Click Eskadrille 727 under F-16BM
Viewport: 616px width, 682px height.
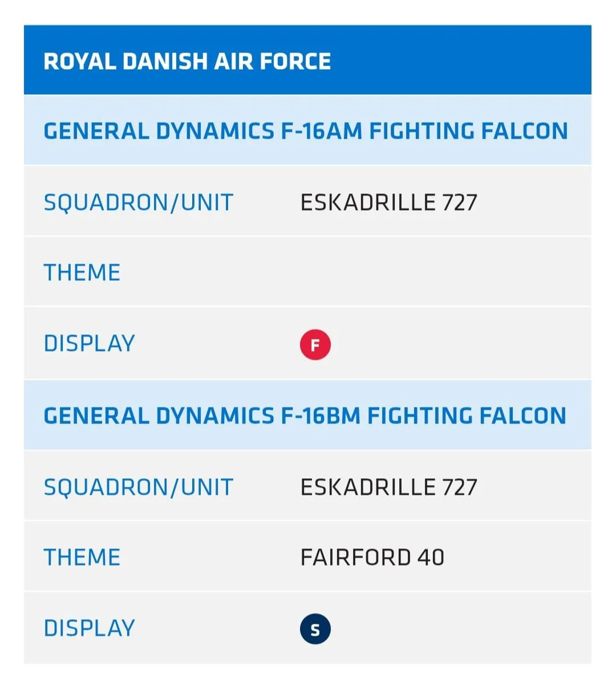388,487
